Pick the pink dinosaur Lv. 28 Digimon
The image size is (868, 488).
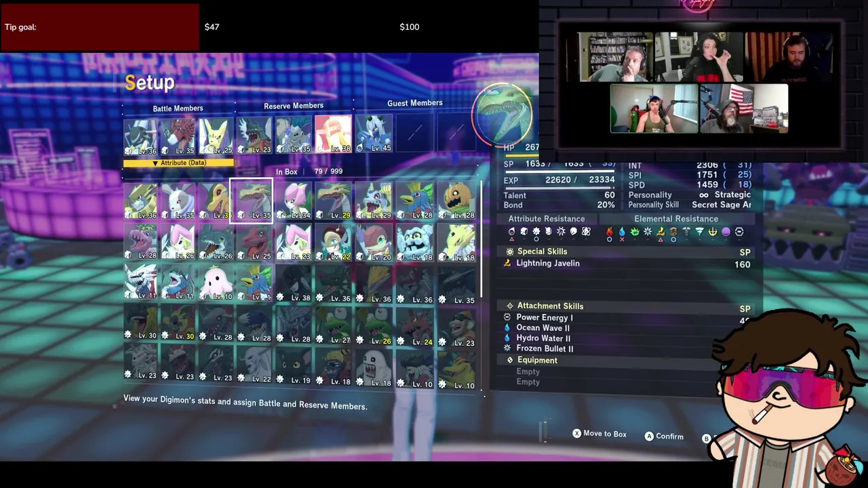click(141, 243)
